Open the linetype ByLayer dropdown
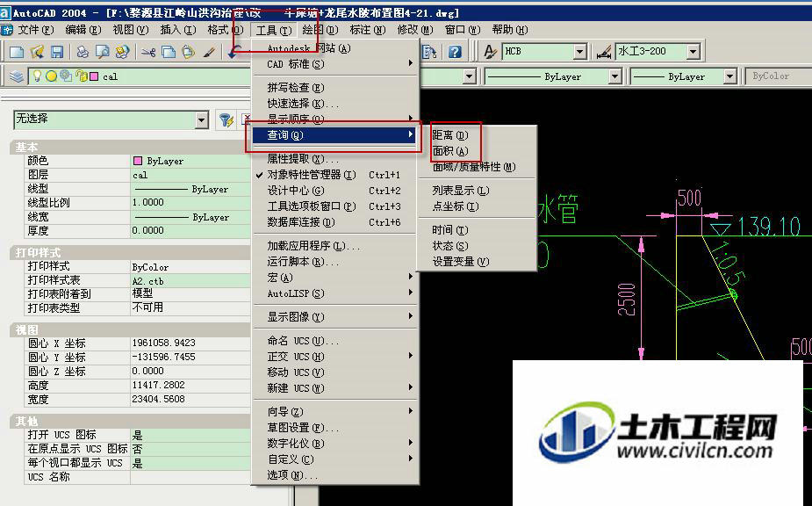 614,76
